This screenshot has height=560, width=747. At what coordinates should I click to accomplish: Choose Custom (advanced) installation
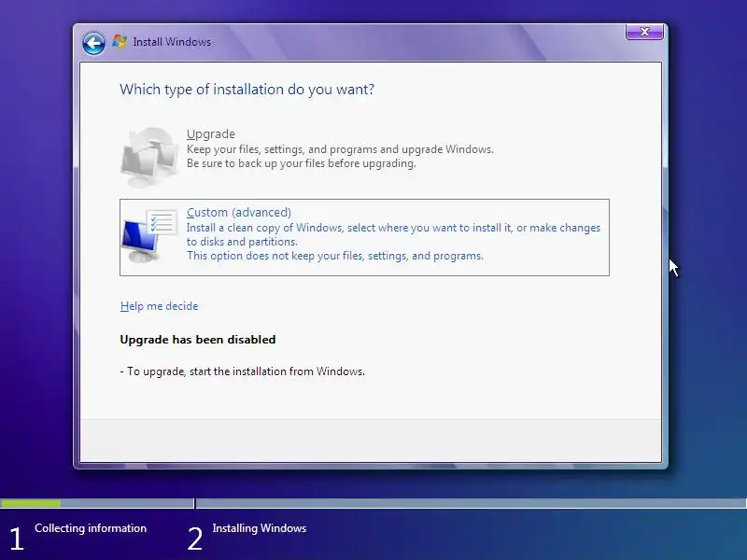coord(364,237)
